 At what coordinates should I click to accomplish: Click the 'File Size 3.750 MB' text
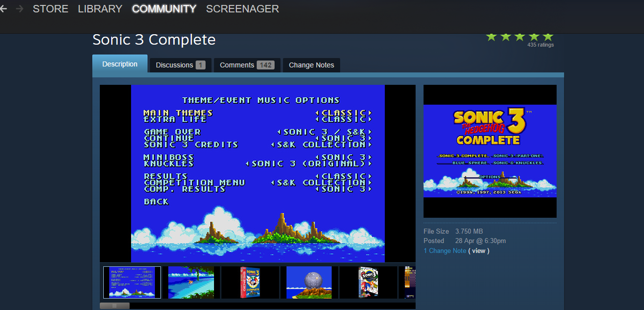point(453,232)
